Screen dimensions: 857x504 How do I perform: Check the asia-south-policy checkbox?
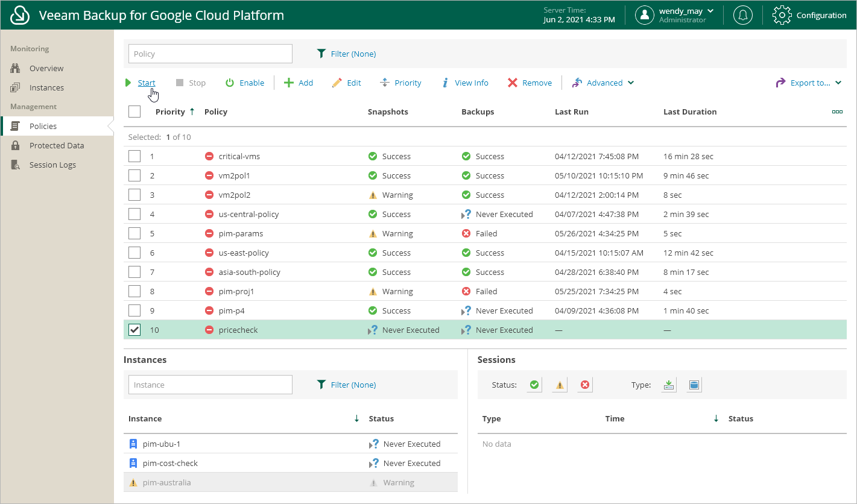[134, 272]
